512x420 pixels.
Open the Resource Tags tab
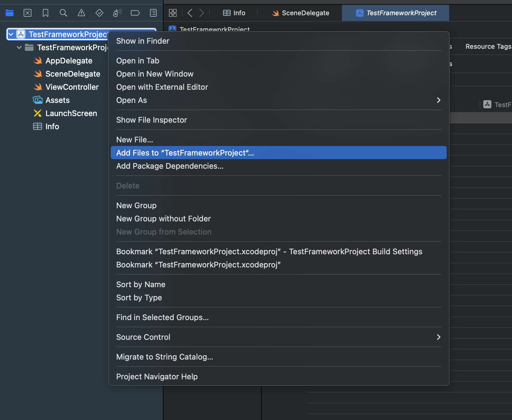click(x=488, y=47)
